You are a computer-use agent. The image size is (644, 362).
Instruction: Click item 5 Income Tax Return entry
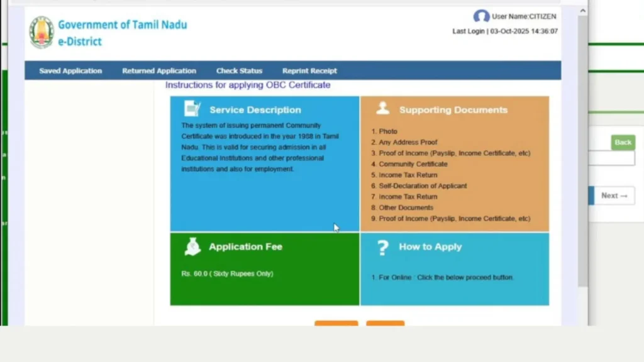coord(404,175)
